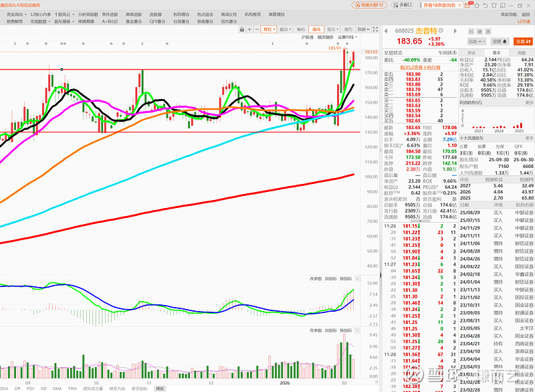Image resolution: width=535 pixels, height=392 pixels.
Task: Toggle fullscreen chart via the expand icon
Action: tap(375, 29)
